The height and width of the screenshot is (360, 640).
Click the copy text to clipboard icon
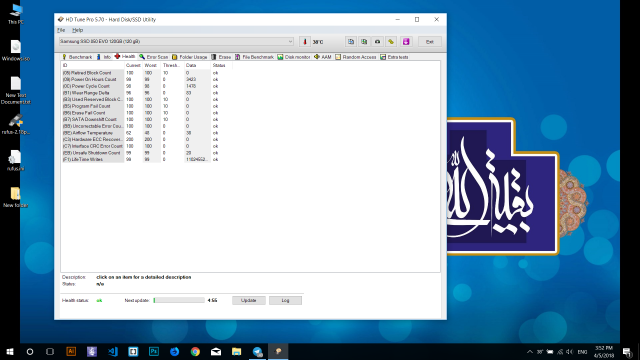[351, 42]
